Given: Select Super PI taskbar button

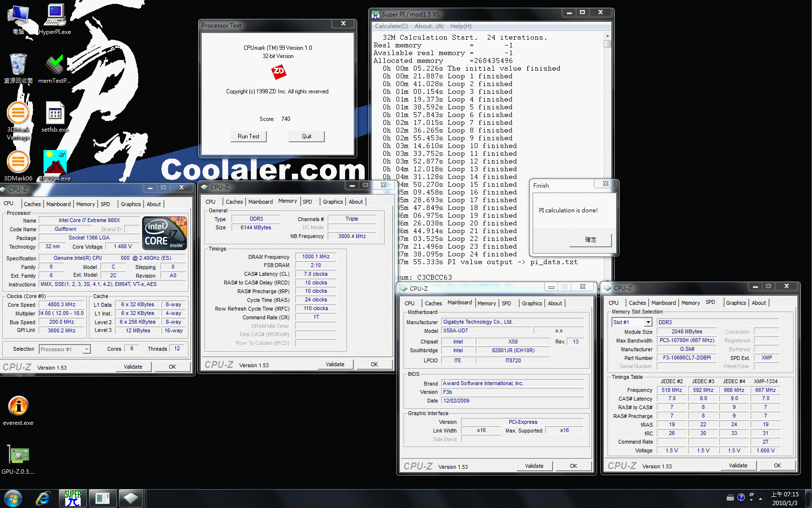Looking at the screenshot, I should click(73, 498).
